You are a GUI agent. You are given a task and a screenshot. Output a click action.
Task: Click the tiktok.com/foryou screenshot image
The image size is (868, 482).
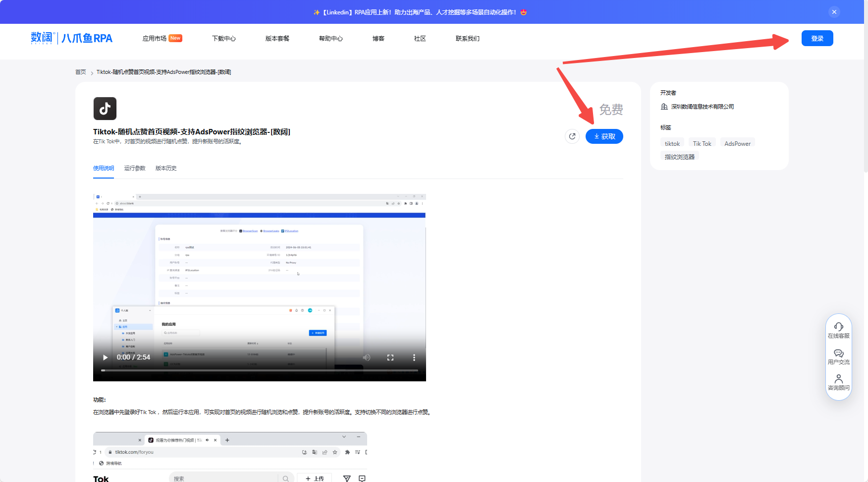click(230, 457)
